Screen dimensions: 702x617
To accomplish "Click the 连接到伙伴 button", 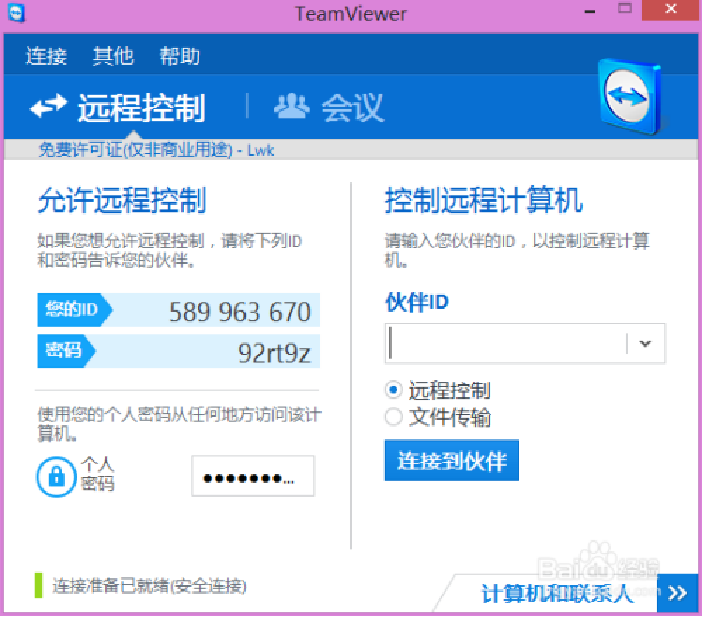I will point(452,460).
